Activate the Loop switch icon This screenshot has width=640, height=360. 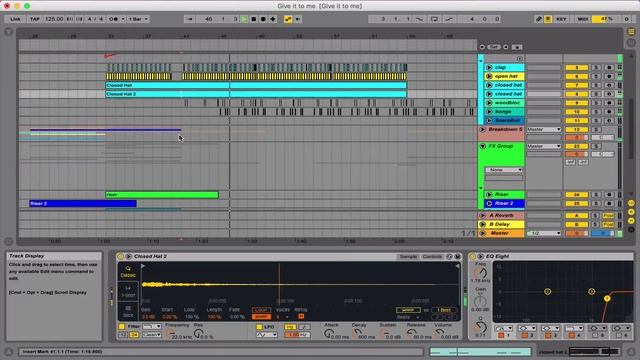434,19
